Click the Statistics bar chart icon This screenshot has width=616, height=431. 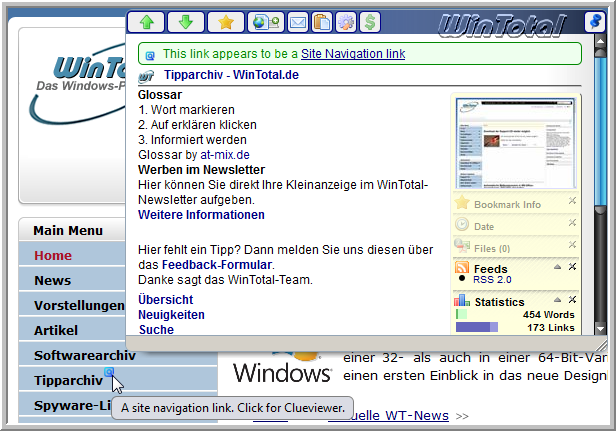pyautogui.click(x=462, y=300)
